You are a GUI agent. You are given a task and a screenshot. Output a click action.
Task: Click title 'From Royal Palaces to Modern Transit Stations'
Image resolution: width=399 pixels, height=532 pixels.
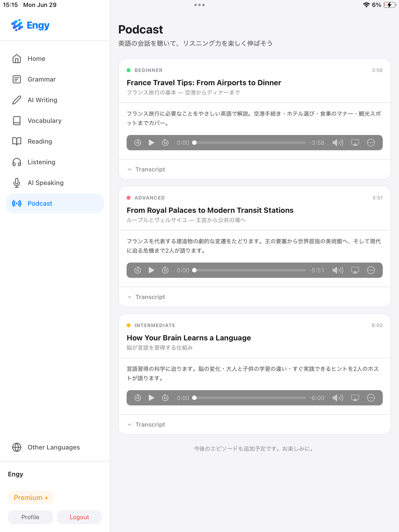tap(210, 210)
